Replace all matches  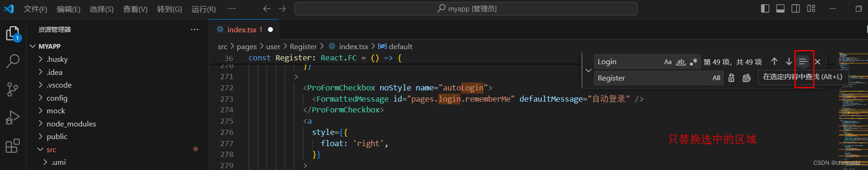pyautogui.click(x=746, y=78)
